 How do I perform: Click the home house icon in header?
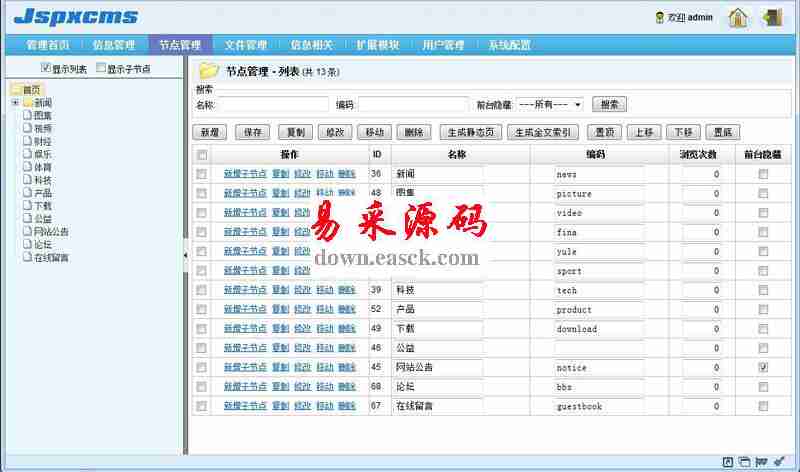pyautogui.click(x=737, y=17)
